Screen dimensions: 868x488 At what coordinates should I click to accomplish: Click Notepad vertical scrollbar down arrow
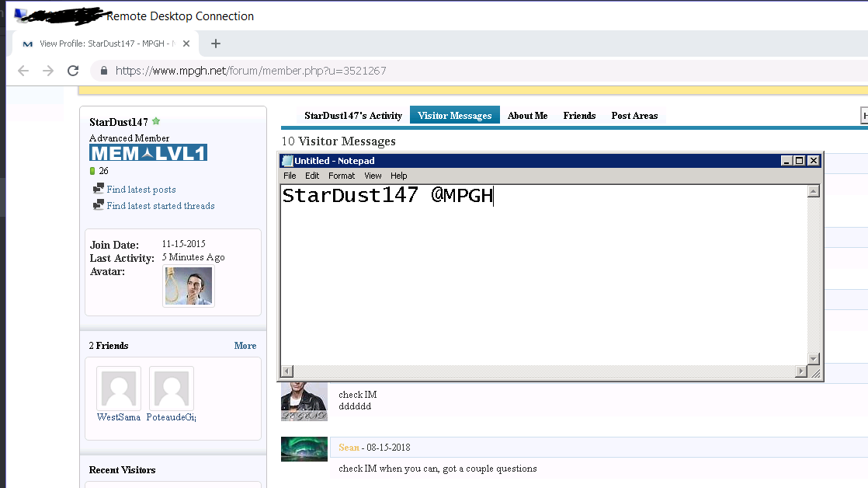click(x=813, y=359)
